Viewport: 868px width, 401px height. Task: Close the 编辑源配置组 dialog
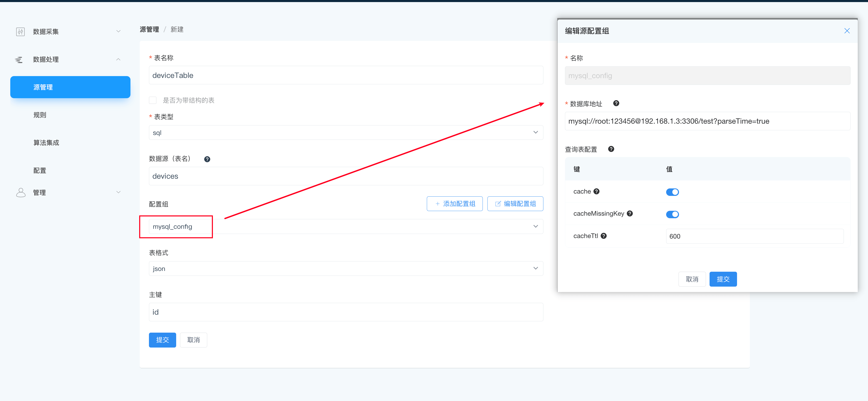(847, 31)
